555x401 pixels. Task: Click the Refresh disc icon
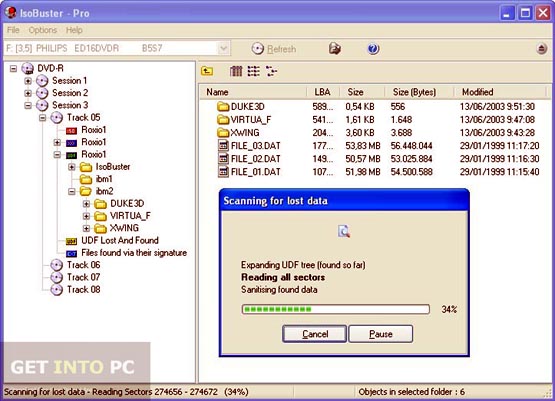(258, 49)
